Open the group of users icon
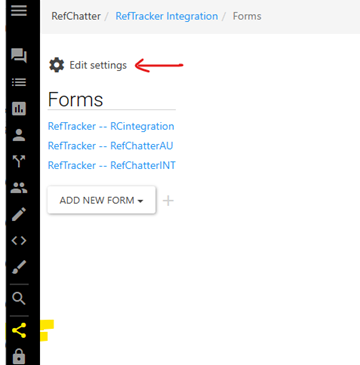Viewport: 360px width, 365px height. 19,188
